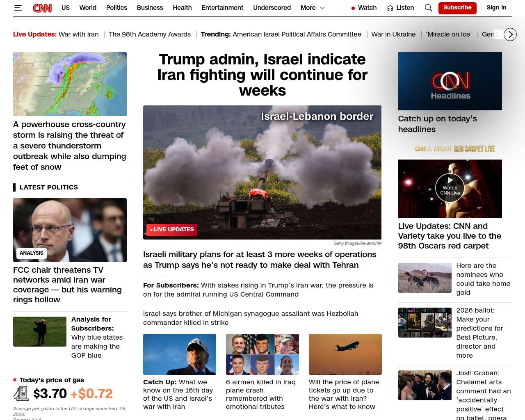Open the LIVE UPDATES badge on main photo
The image size is (525, 420).
pyautogui.click(x=172, y=230)
